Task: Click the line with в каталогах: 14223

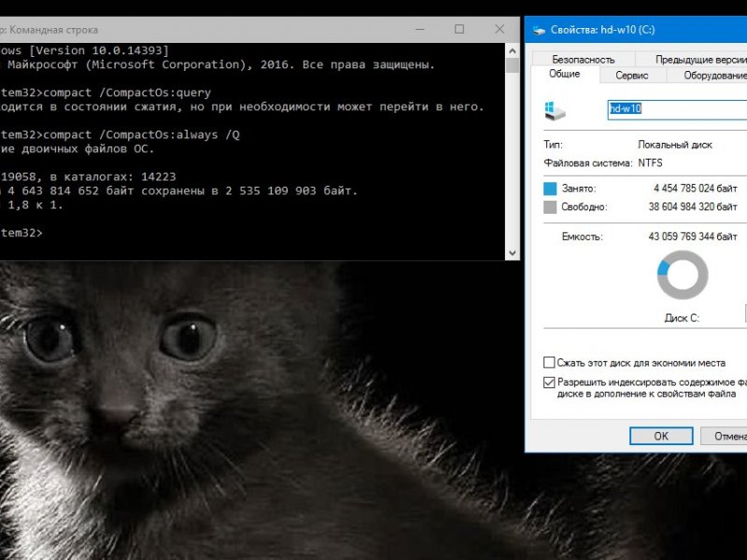Action: [x=88, y=176]
